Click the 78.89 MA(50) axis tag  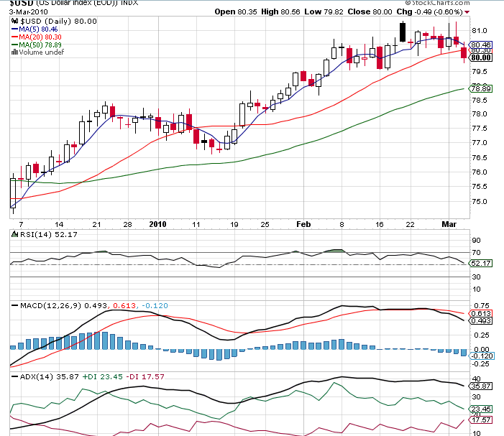(480, 88)
